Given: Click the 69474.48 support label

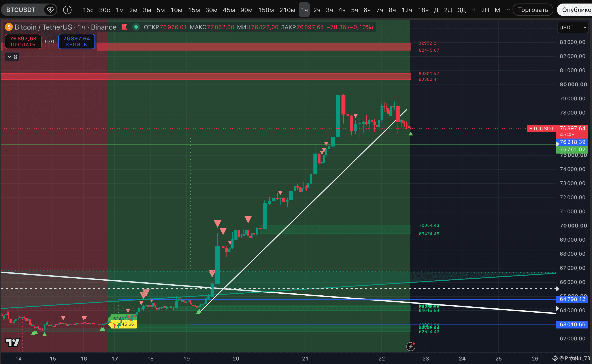Looking at the screenshot, I should coord(429,234).
